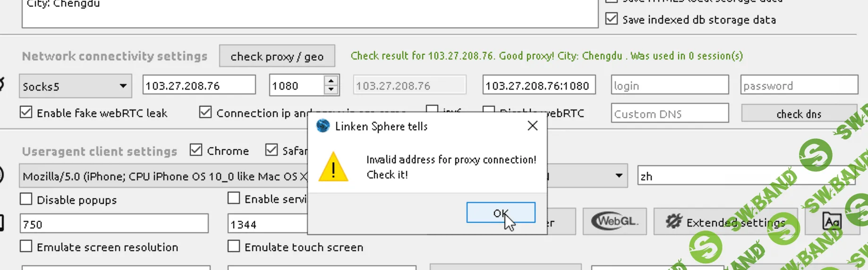868x270 pixels.
Task: Open Extended settings with gear icon
Action: point(725,221)
